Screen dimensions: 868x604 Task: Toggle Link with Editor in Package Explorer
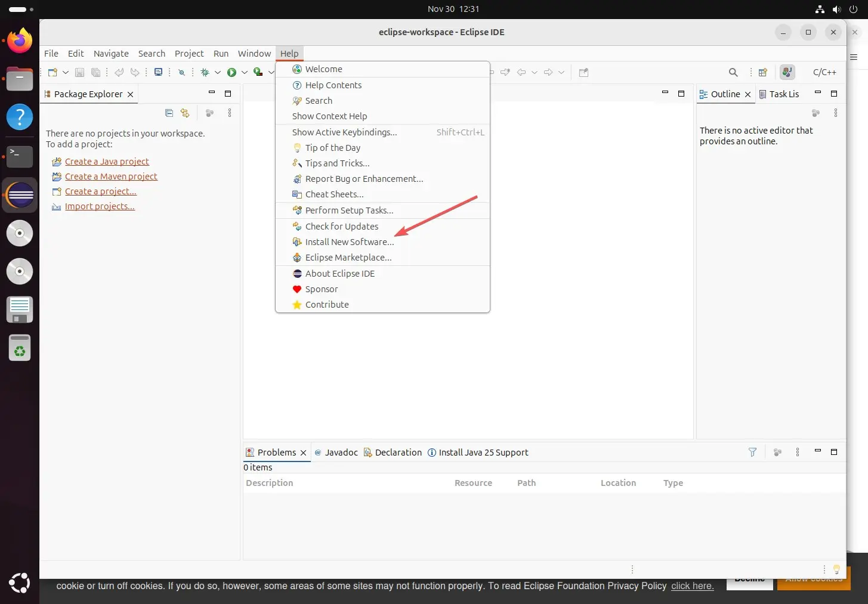tap(185, 113)
